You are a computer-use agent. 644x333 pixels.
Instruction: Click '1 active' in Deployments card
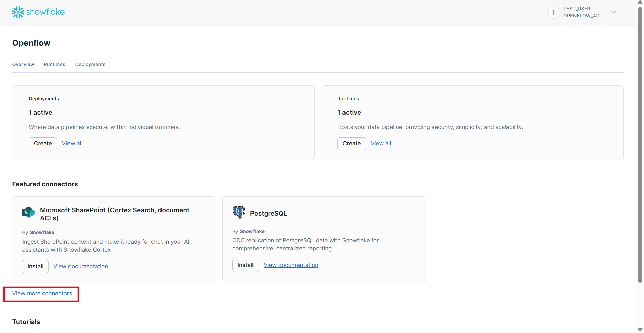point(41,112)
